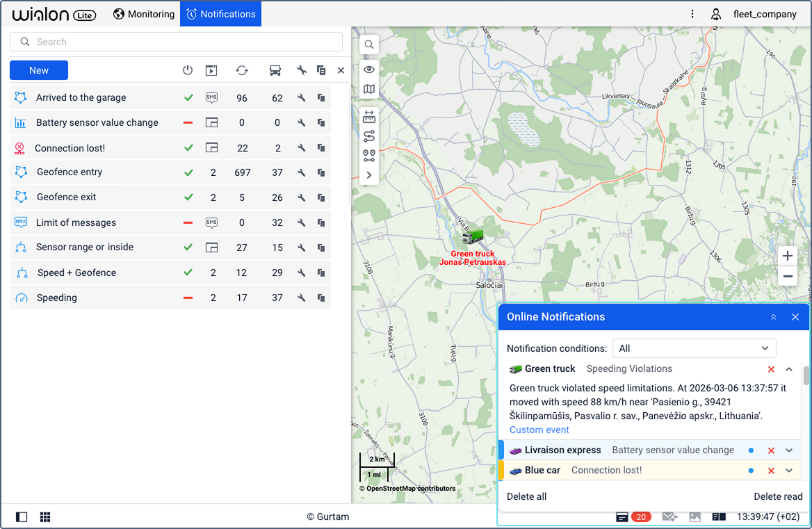Open the app grid icon in footer
The width and height of the screenshot is (812, 529).
pyautogui.click(x=45, y=517)
